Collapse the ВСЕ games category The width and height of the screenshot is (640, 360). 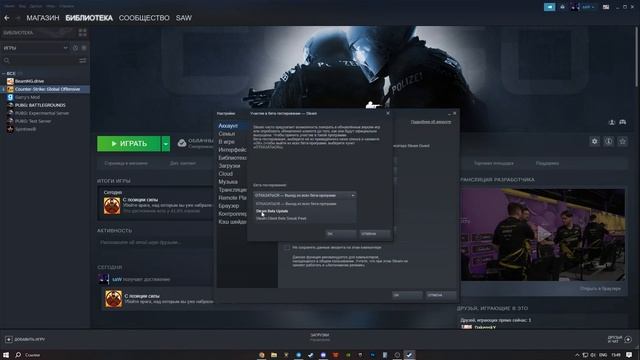[4, 73]
